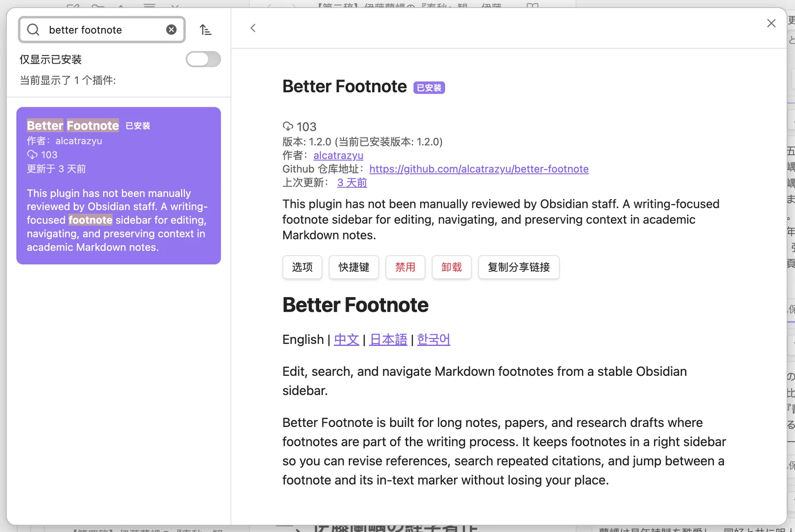The image size is (795, 532).
Task: Click the search magnifier icon
Action: tap(33, 30)
